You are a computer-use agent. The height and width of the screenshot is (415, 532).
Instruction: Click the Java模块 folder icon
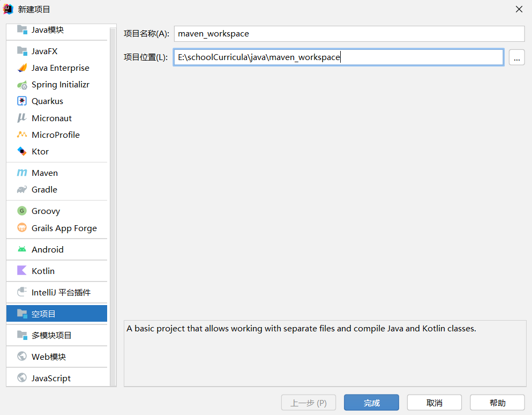(22, 29)
